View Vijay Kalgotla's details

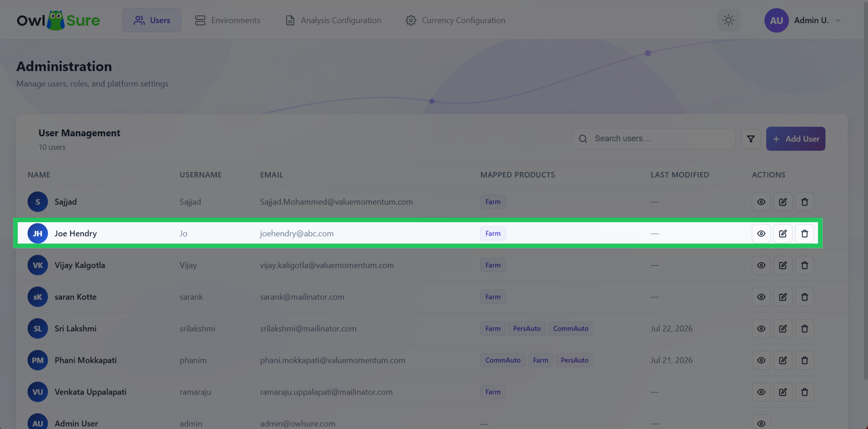point(761,265)
